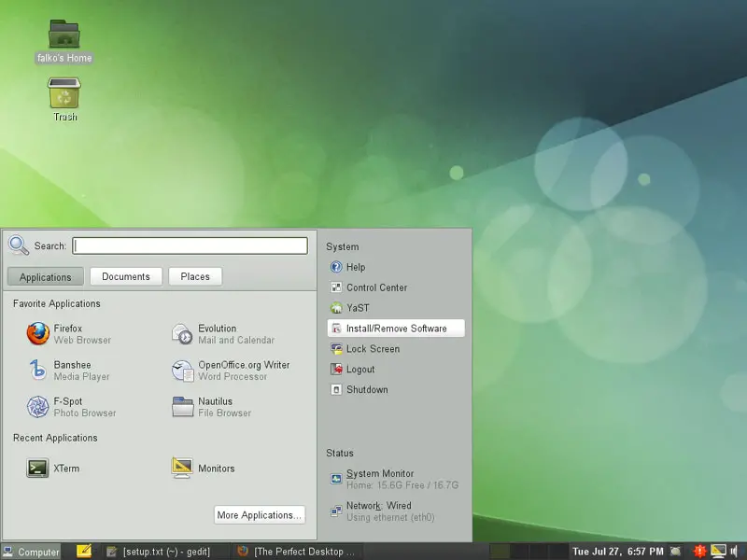
Task: Click the red update notifier tray icon
Action: [699, 552]
